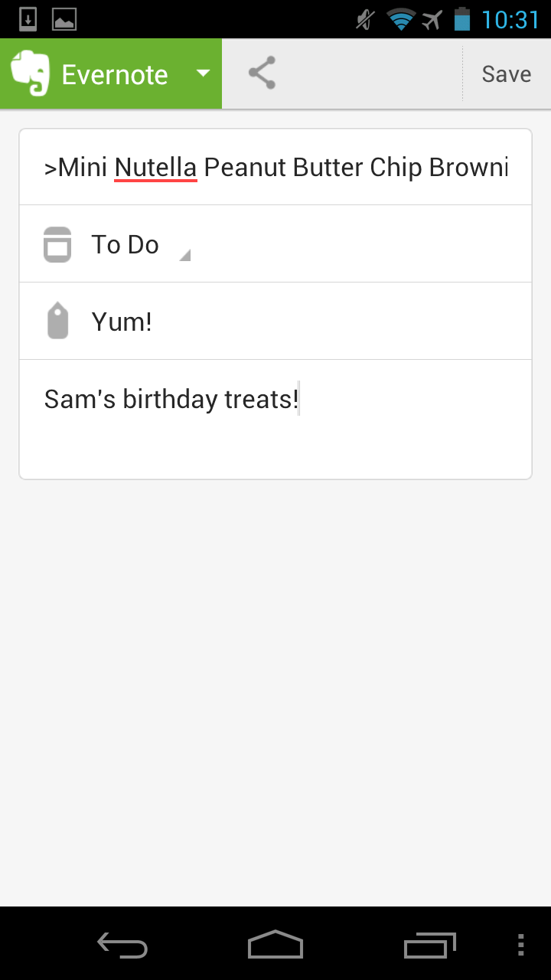Screen dimensions: 551x980
Task: Tap the Android home navigation icon
Action: click(275, 944)
